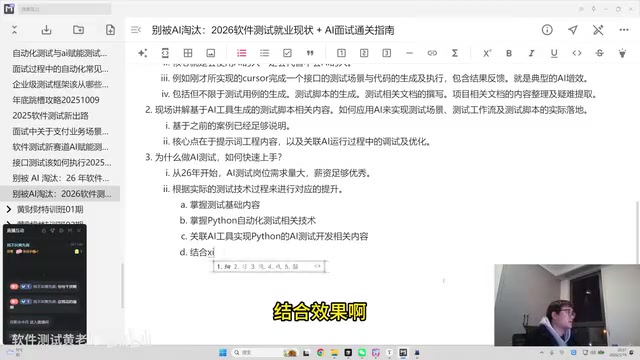Click the import download icon in the sidebar
Image resolution: width=640 pixels, height=360 pixels.
point(47,30)
